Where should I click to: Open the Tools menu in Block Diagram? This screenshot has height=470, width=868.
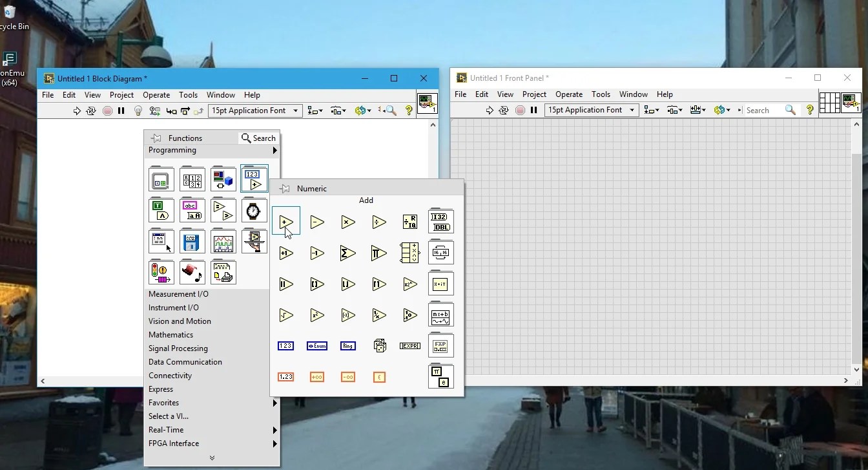click(x=188, y=95)
